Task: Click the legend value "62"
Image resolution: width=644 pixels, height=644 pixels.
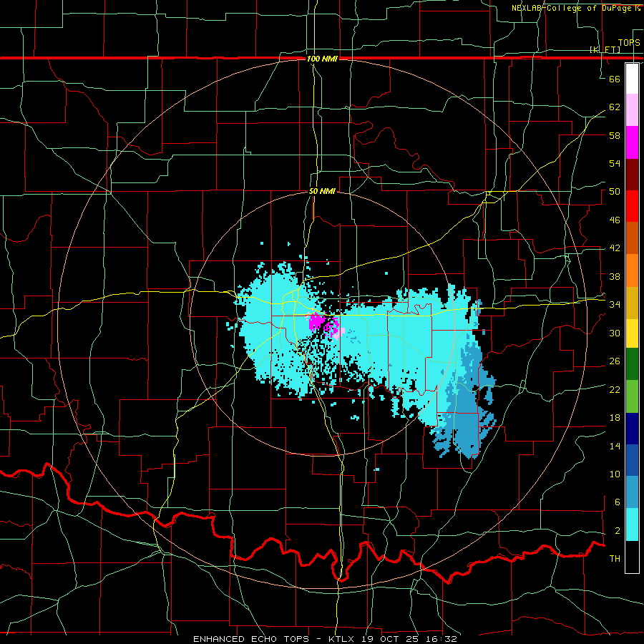Action: 615,107
